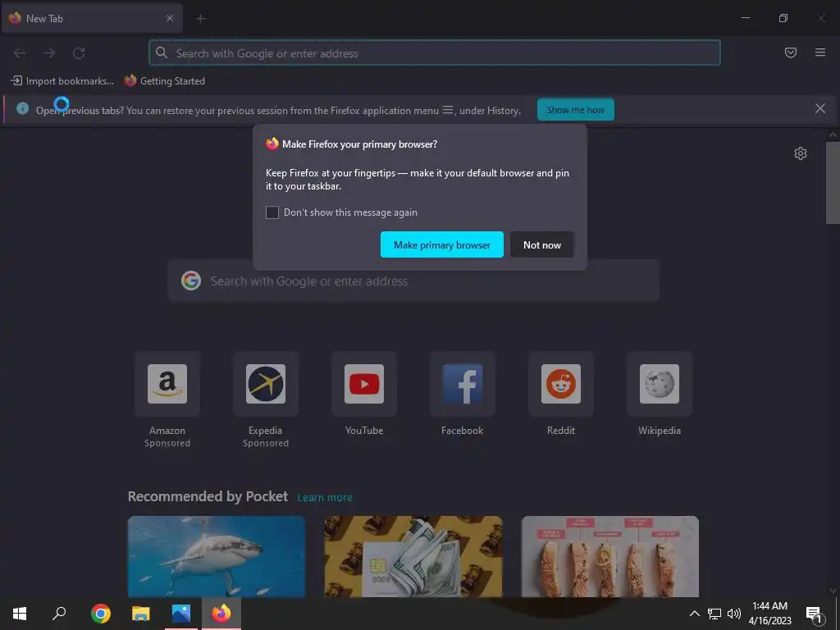Open the credit card money Pocket story

coord(413,556)
